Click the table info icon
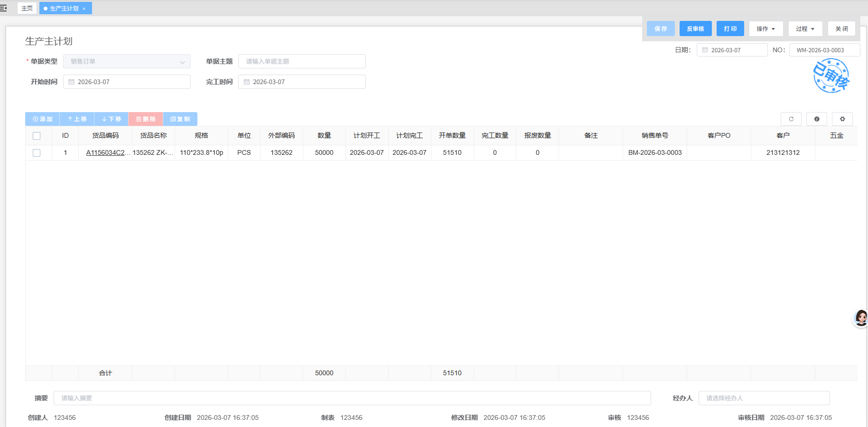This screenshot has height=427, width=868. 817,119
